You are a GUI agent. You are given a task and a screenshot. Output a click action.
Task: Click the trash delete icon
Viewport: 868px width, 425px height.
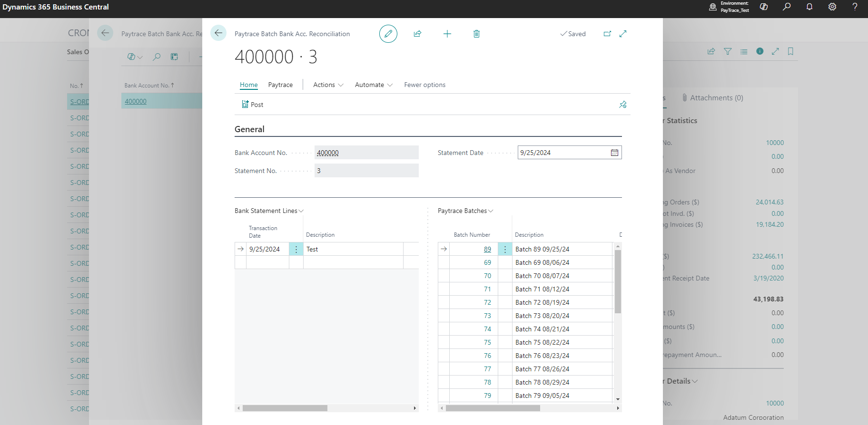pos(476,34)
